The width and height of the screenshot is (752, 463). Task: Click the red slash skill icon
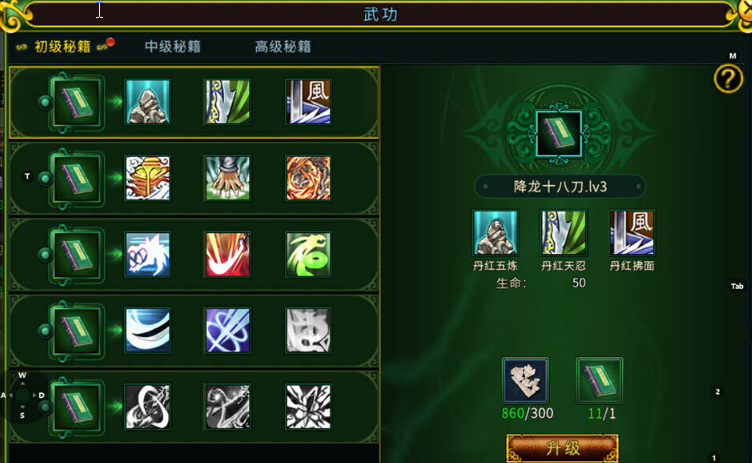coord(228,255)
